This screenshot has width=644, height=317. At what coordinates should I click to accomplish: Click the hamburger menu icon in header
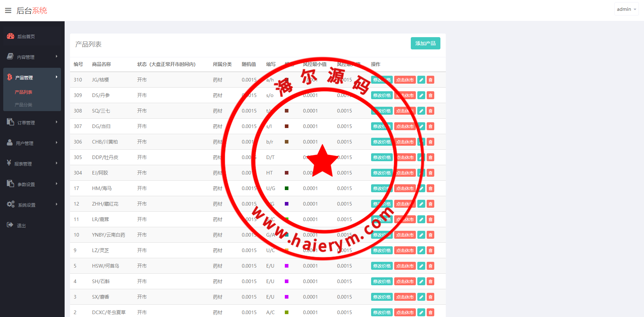(8, 10)
